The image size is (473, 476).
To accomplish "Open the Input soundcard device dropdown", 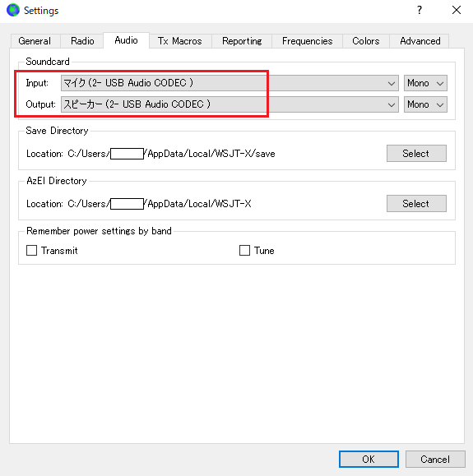I will tap(230, 83).
